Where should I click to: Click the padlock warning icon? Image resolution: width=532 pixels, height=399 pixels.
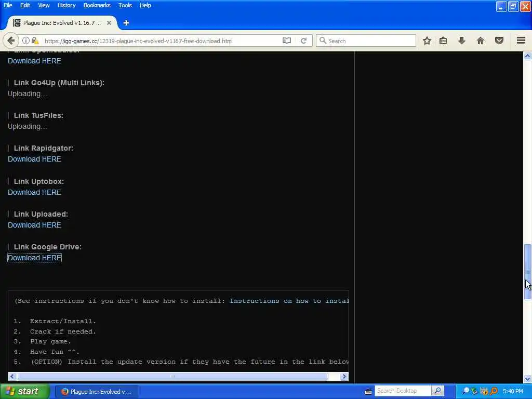(35, 41)
